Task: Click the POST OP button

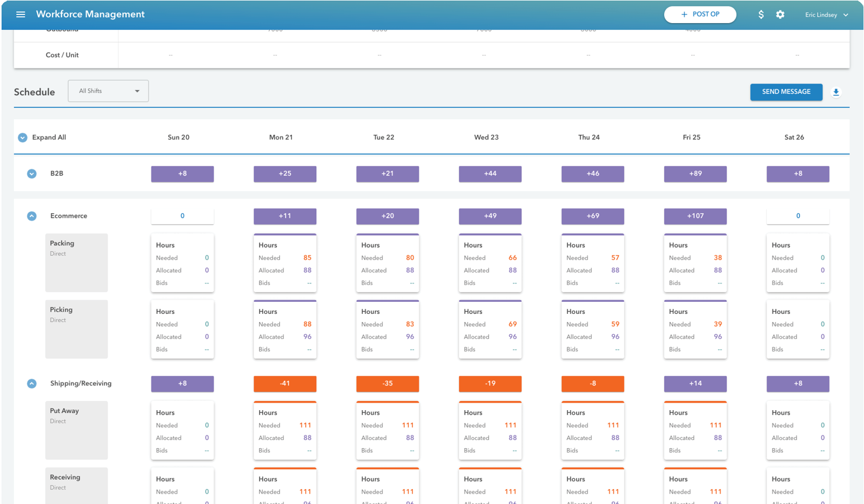Action: [x=700, y=14]
